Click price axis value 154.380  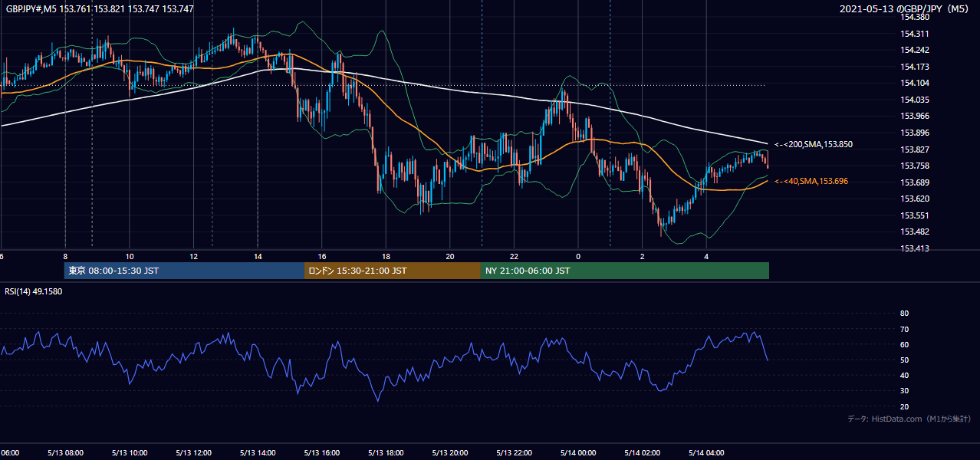pos(915,17)
